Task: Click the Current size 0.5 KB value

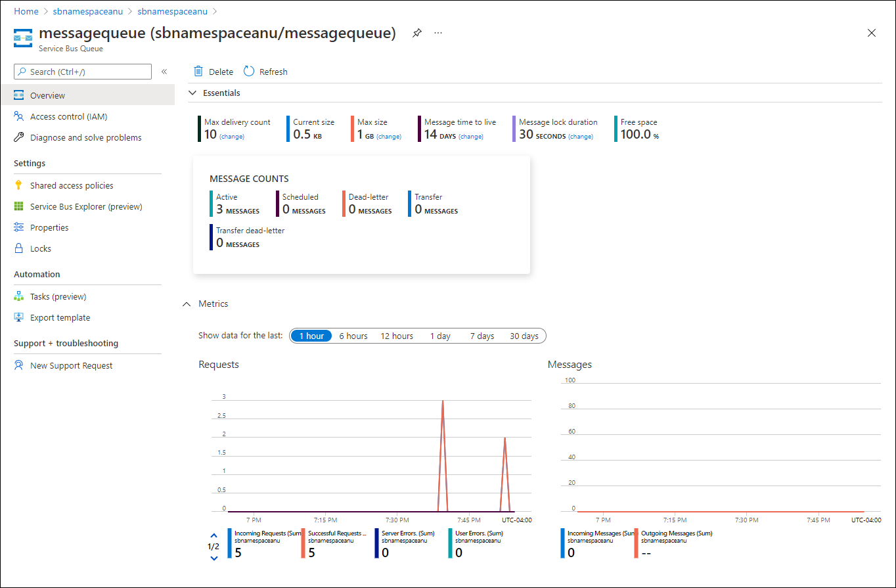Action: click(307, 135)
